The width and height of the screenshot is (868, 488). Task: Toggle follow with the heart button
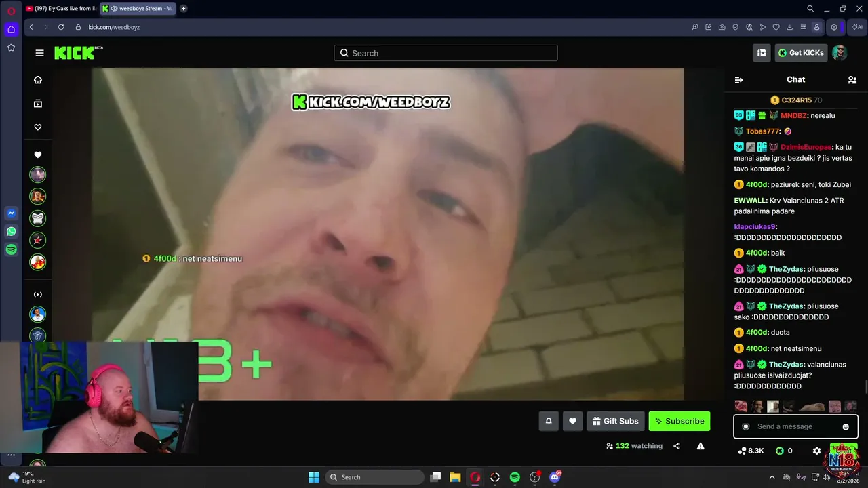point(572,421)
